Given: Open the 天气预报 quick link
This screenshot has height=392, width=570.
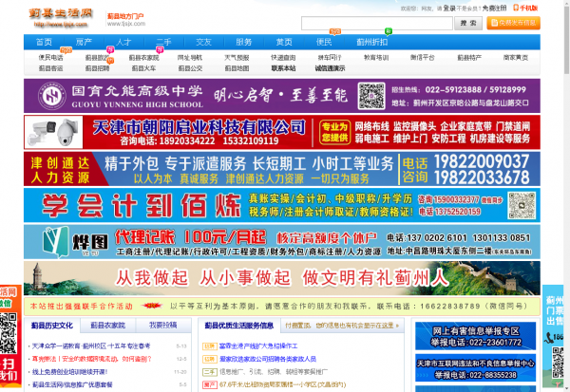Looking at the screenshot, I should click(x=236, y=58).
